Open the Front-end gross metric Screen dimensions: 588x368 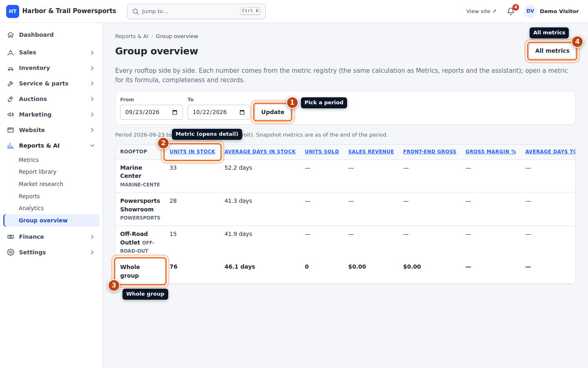(430, 152)
